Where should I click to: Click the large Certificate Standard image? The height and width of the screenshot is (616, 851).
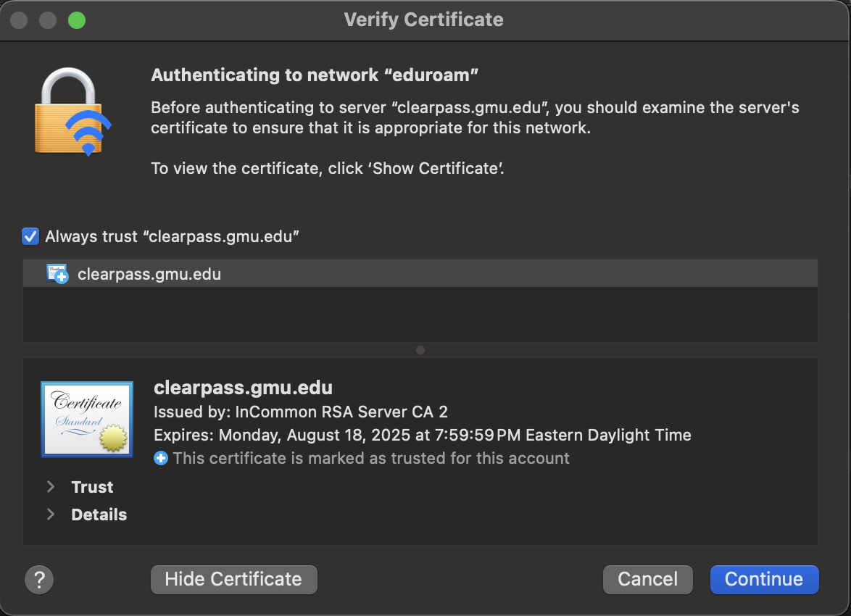point(87,420)
